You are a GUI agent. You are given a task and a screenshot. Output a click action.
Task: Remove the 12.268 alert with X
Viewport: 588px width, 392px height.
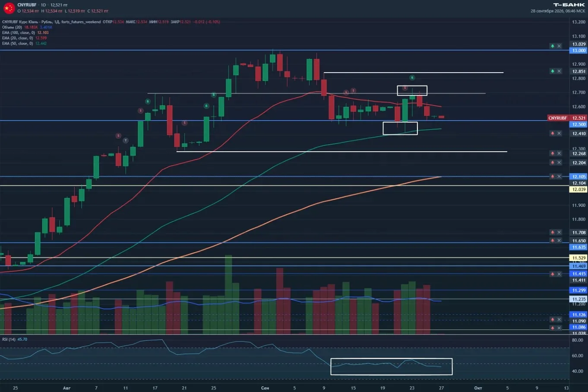tap(559, 153)
